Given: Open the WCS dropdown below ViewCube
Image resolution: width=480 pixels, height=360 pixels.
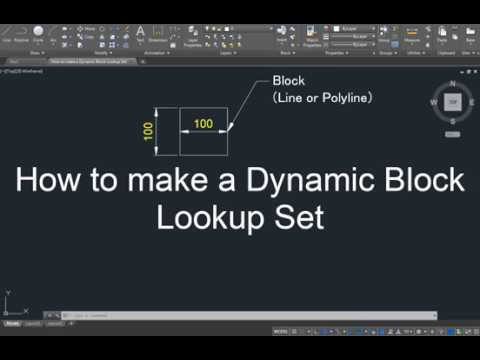Looking at the screenshot, I should point(452,134).
